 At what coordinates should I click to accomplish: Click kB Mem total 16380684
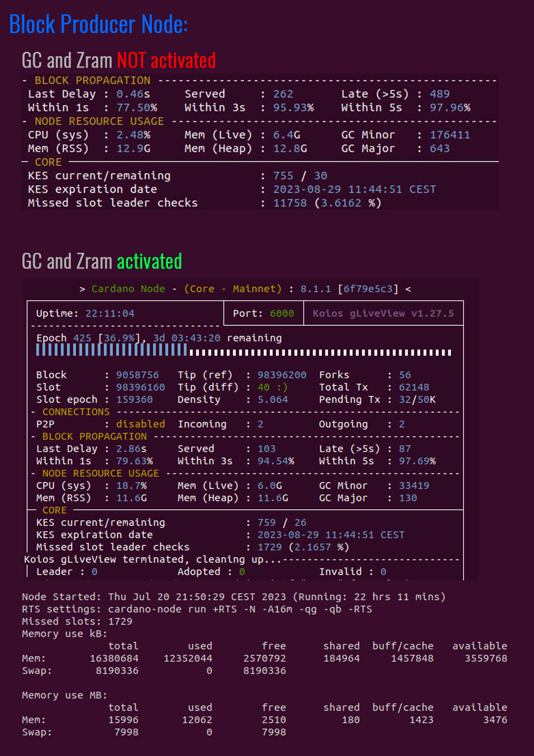[114, 658]
